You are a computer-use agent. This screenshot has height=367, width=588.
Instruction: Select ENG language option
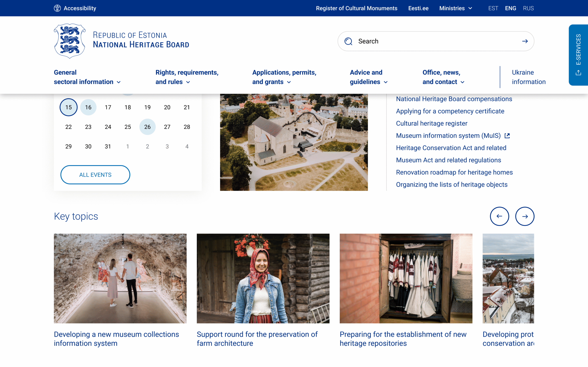point(511,8)
